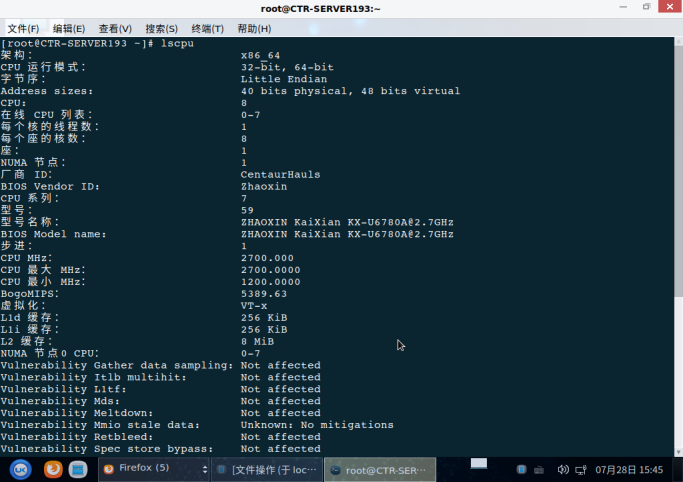This screenshot has height=482, width=683.
Task: Click the show desktop white rectangle
Action: pyautogui.click(x=479, y=463)
